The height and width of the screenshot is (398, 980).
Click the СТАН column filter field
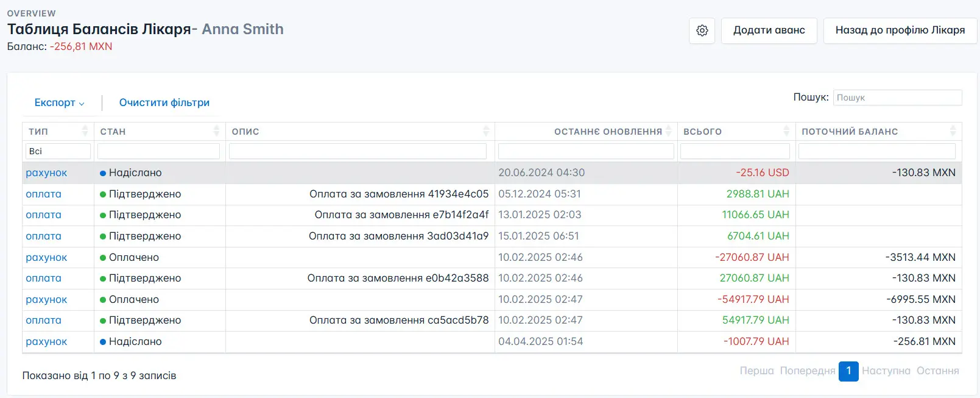click(x=158, y=151)
